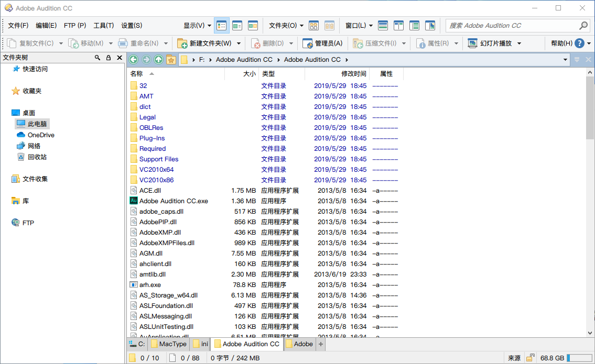Open the 编辑(E) menu
595x364 pixels.
46,26
